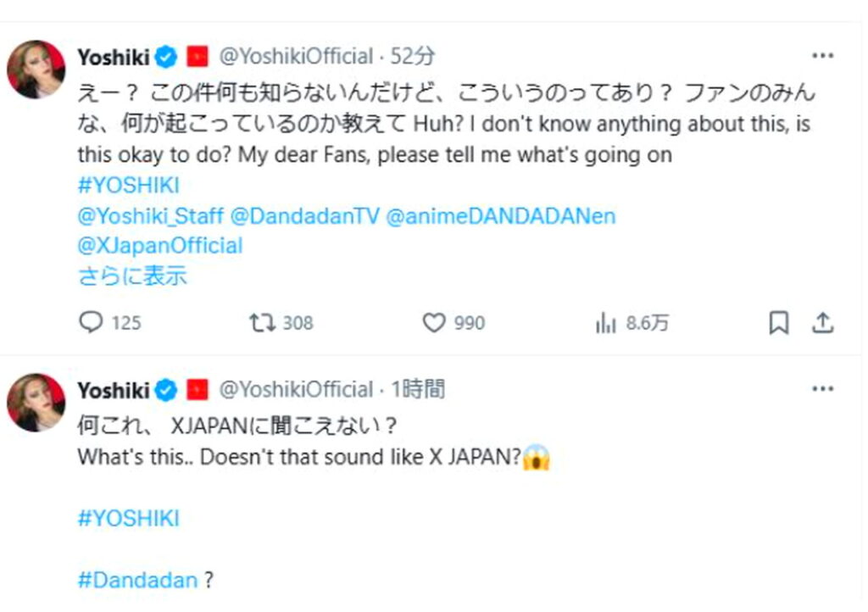The height and width of the screenshot is (612, 868).
Task: Open more options on the 1時間 tweet
Action: pyautogui.click(x=822, y=389)
